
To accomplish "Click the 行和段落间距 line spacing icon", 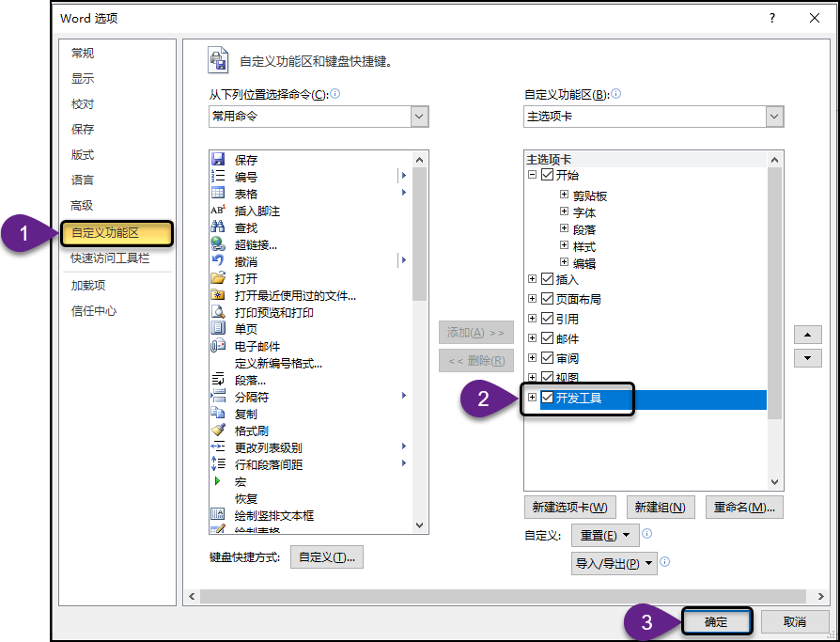I will (x=217, y=464).
